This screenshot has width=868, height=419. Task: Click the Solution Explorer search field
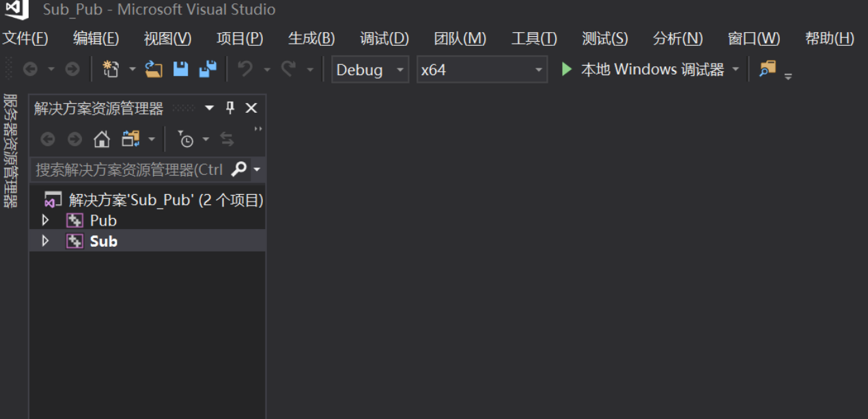(x=130, y=170)
